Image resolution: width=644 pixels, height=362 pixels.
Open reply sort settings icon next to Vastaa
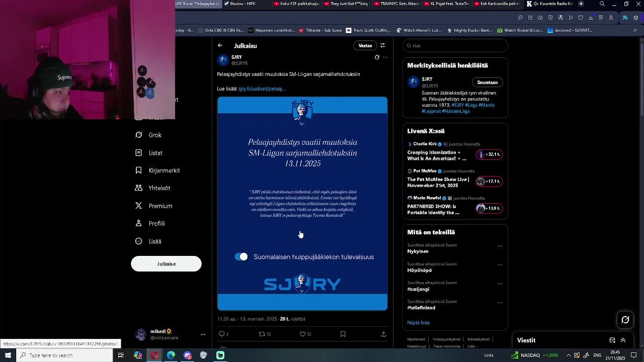382,45
